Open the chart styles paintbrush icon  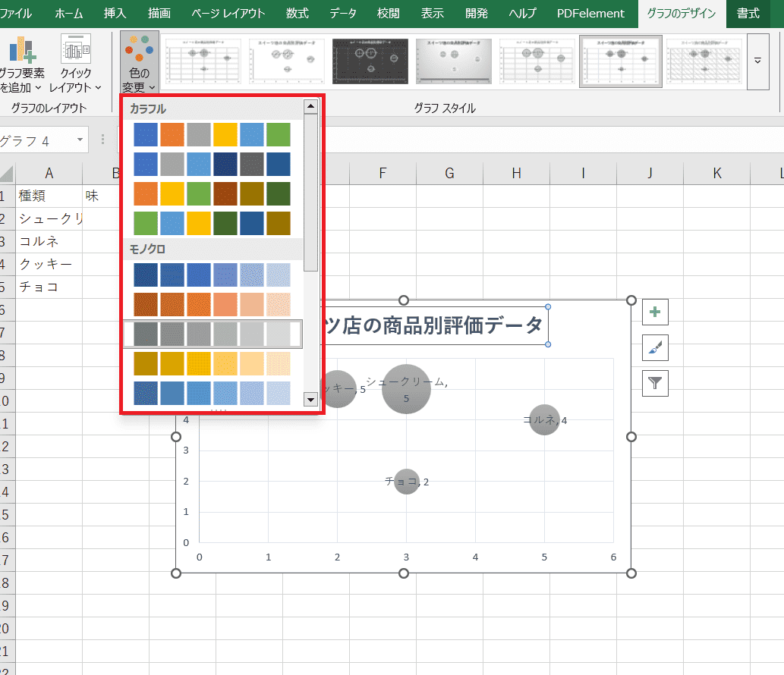click(655, 347)
